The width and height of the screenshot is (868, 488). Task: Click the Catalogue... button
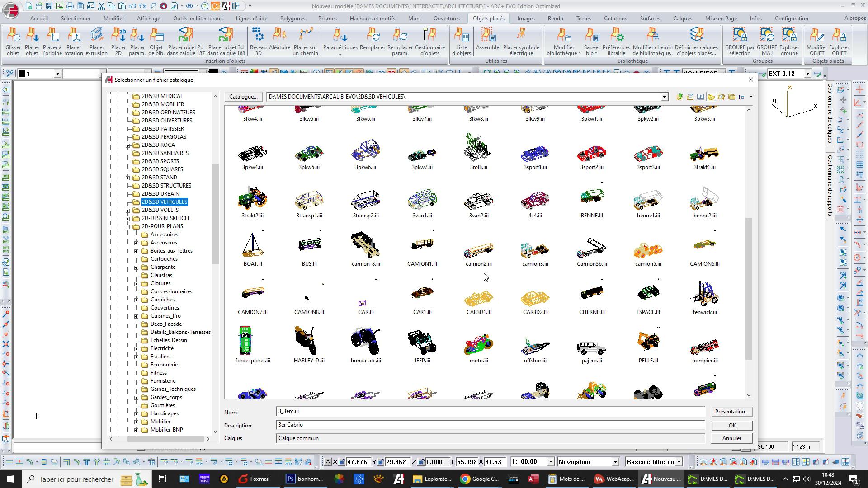pos(243,97)
